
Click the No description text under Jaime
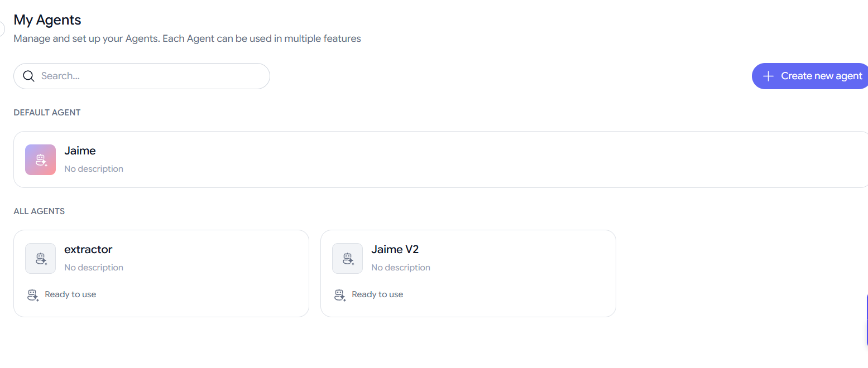(x=94, y=169)
